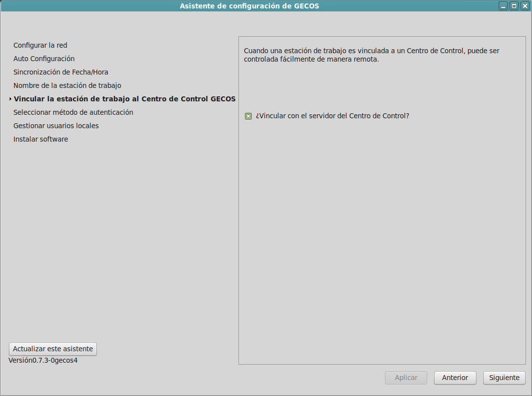Viewport: 532px width, 396px height.
Task: Open 'Sincronización de Fecha/Hora' step
Action: (x=61, y=72)
